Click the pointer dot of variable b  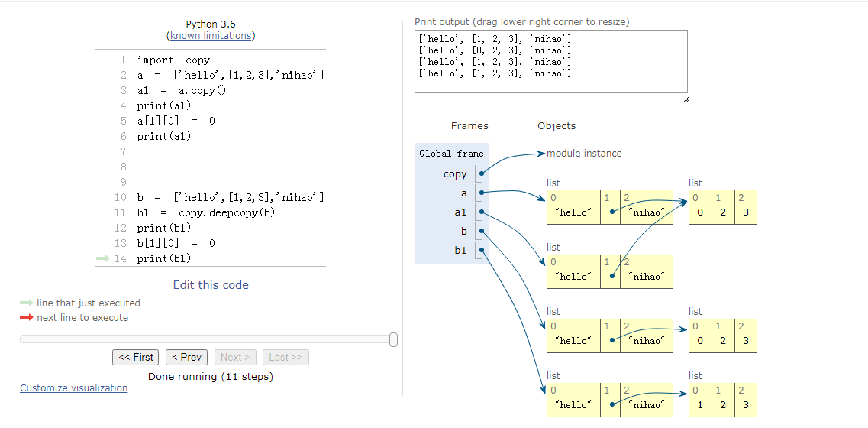pos(482,231)
